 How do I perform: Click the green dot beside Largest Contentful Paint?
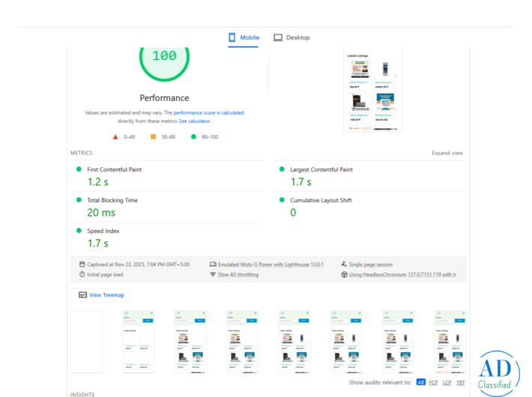pos(282,169)
